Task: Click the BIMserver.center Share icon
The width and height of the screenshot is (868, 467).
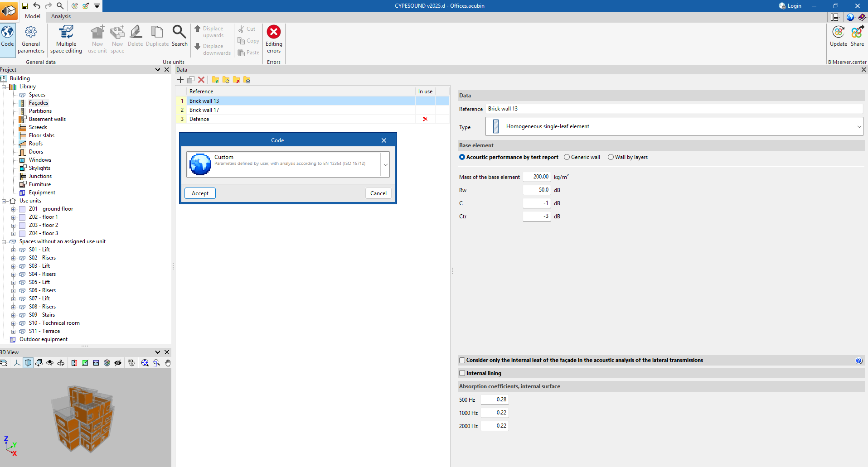Action: pos(857,36)
